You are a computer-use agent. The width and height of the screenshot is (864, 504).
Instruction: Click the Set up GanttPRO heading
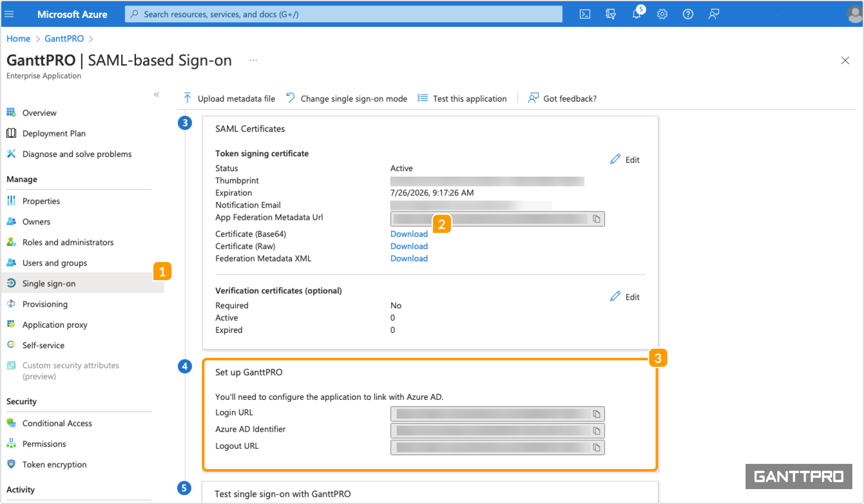tap(249, 372)
